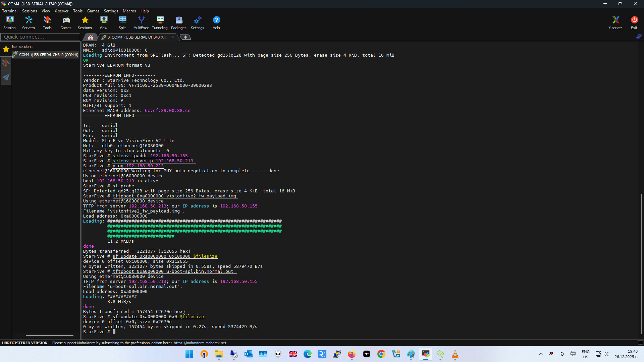Click the paperclip attach icon

click(x=639, y=37)
